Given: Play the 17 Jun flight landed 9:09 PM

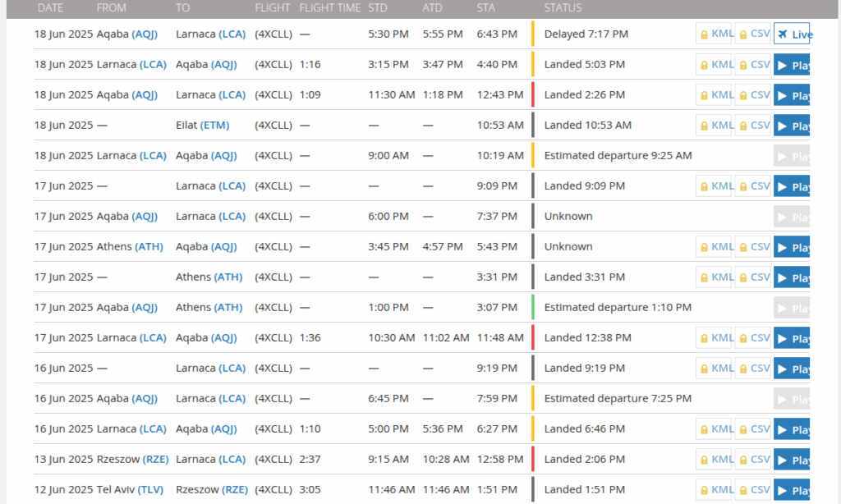Looking at the screenshot, I should [x=792, y=186].
